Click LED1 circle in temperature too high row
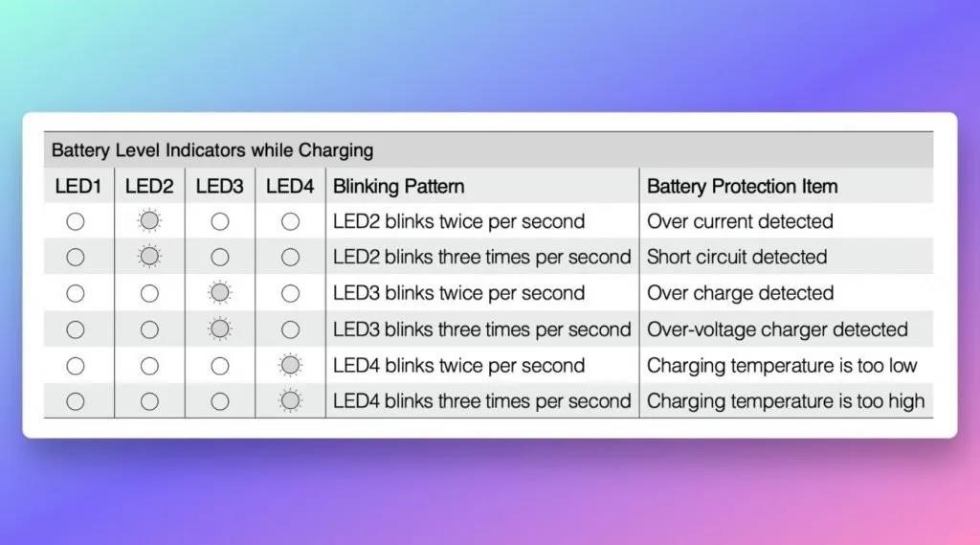This screenshot has height=545, width=980. pos(76,401)
